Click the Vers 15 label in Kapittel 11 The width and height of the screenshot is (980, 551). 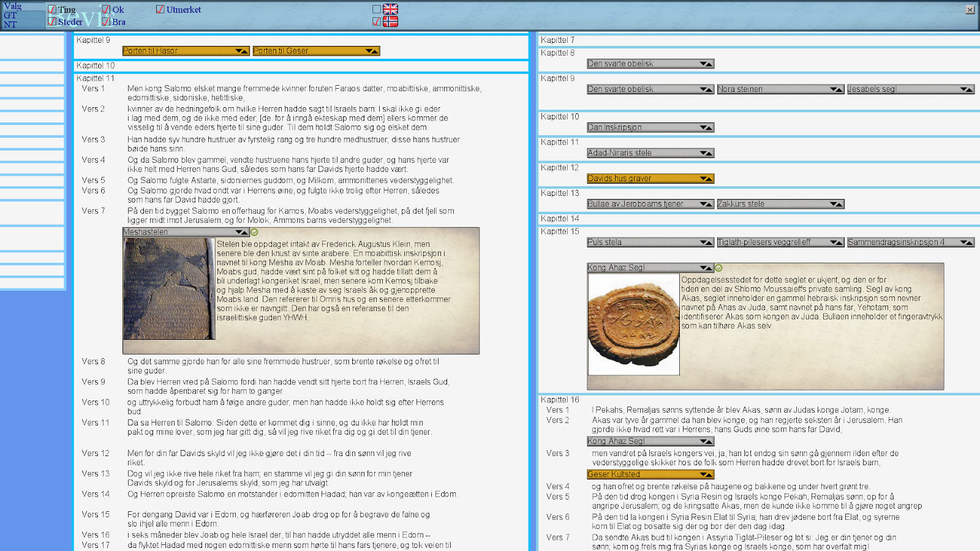coord(96,514)
